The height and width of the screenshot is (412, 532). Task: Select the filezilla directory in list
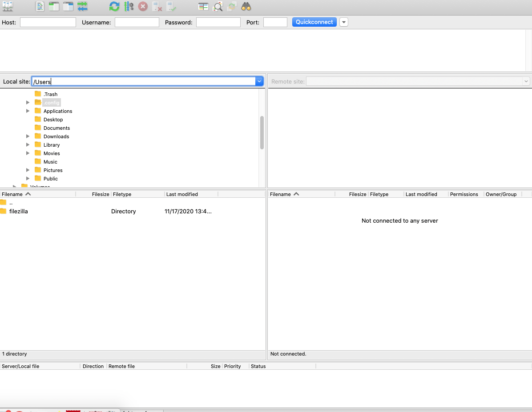[x=19, y=212]
